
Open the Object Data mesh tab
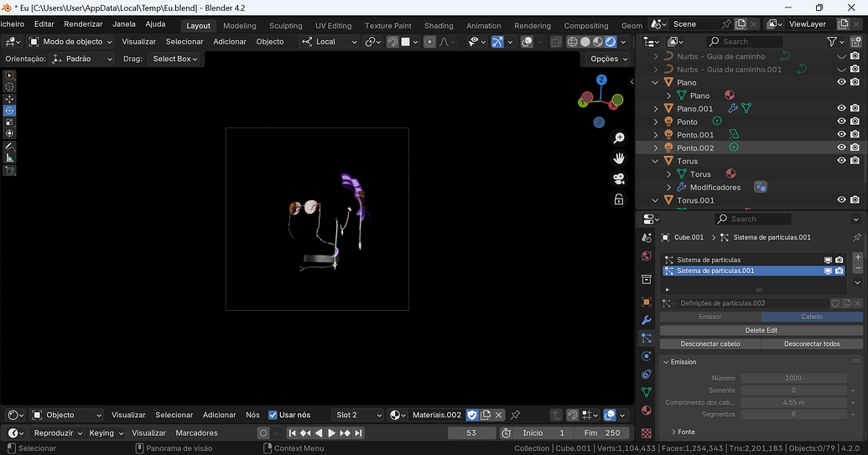(646, 392)
